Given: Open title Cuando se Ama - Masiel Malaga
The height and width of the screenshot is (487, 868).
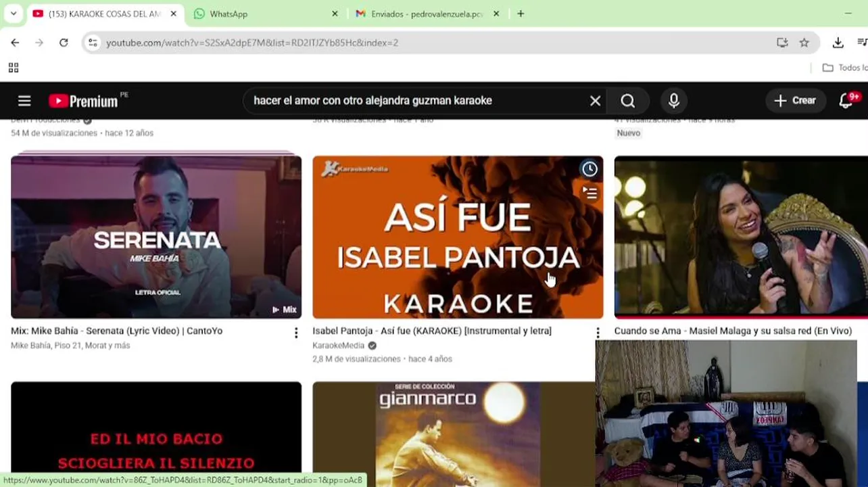Looking at the screenshot, I should tap(733, 331).
